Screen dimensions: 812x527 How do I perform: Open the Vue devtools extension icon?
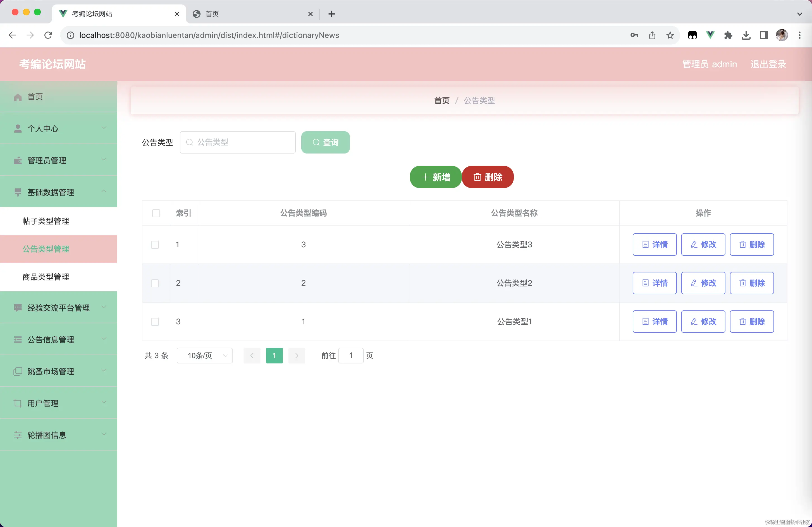[710, 35]
